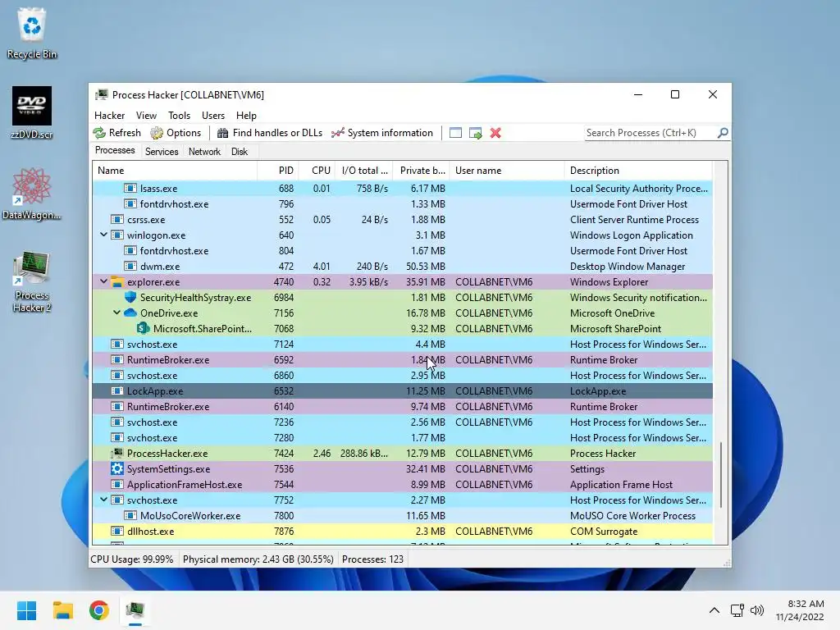The width and height of the screenshot is (840, 630).
Task: Click the Search Processes input field
Action: tap(650, 132)
